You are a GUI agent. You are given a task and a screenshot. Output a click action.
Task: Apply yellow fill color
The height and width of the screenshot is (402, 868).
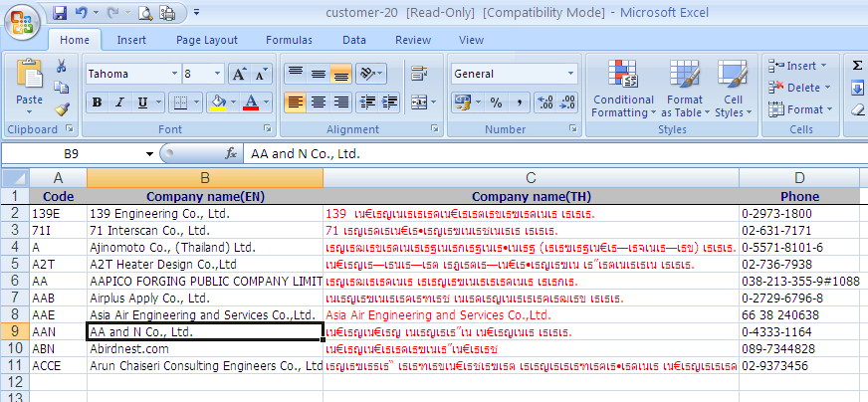click(218, 102)
